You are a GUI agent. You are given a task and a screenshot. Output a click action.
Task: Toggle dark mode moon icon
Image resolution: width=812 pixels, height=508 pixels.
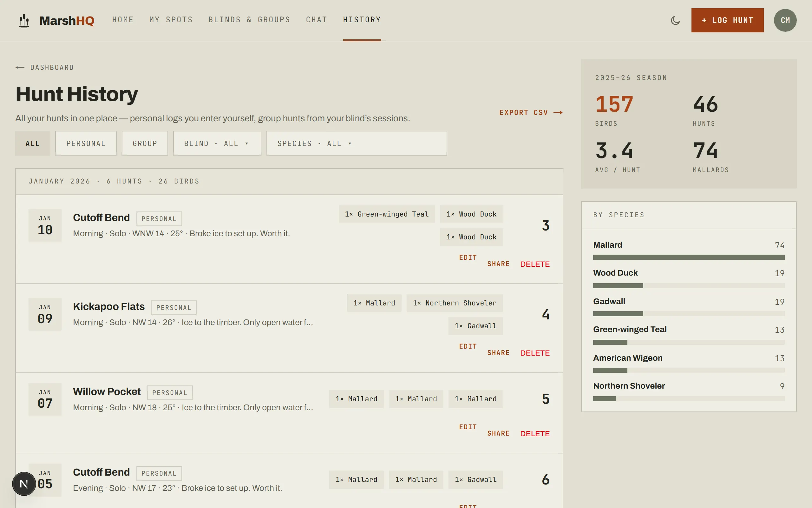click(675, 21)
